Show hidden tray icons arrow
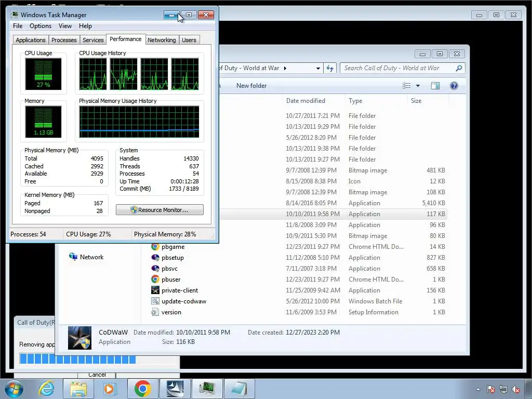The height and width of the screenshot is (399, 532). [478, 390]
